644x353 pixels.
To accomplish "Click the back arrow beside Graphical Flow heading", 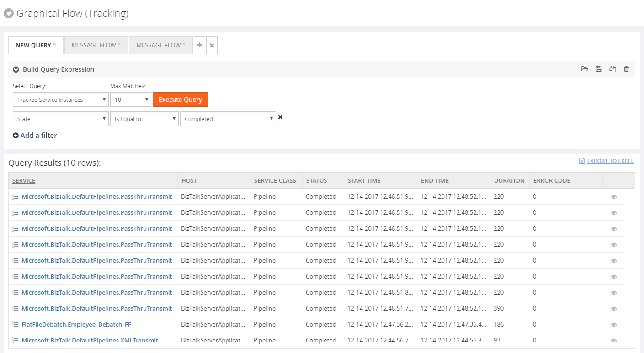I will 9,13.
